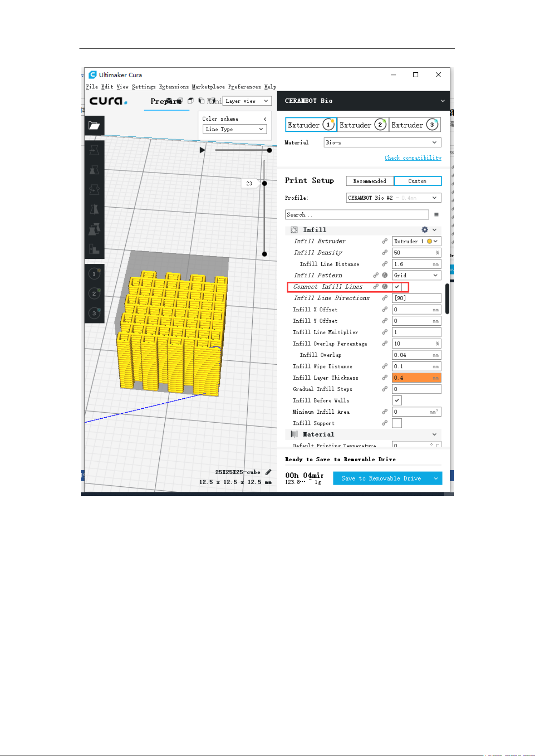This screenshot has height=756, width=535.
Task: Select the Mirror tool in left toolbar
Action: click(x=94, y=210)
